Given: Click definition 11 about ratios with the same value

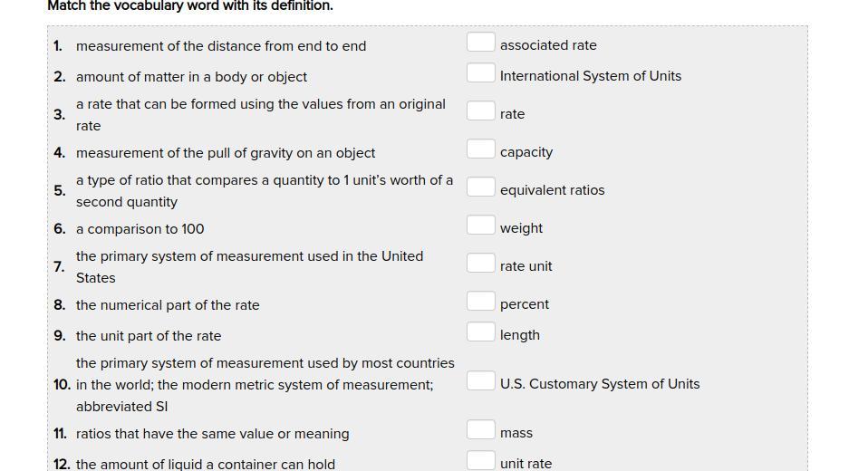Looking at the screenshot, I should tap(213, 434).
